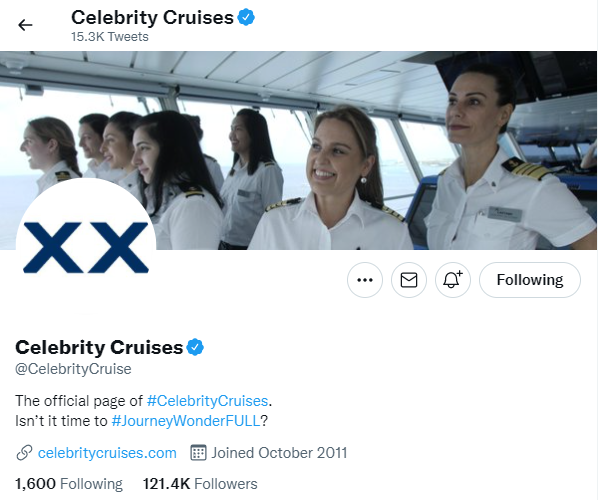The height and width of the screenshot is (500, 600).
Task: Click the back arrow icon
Action: 26,25
